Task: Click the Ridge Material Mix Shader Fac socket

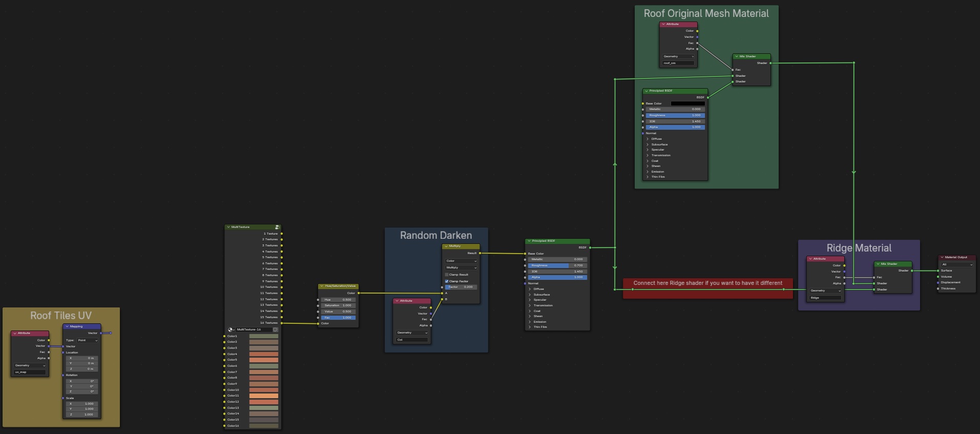Action: point(874,277)
